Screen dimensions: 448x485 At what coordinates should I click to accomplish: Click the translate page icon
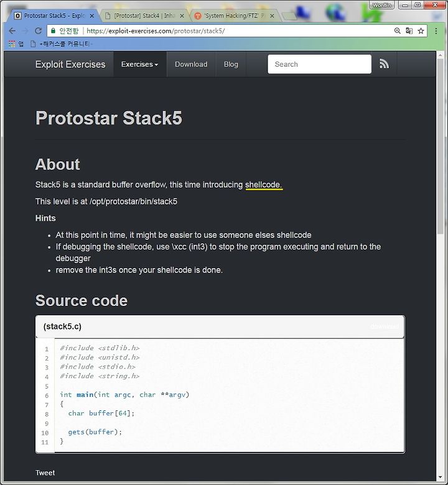tap(409, 30)
